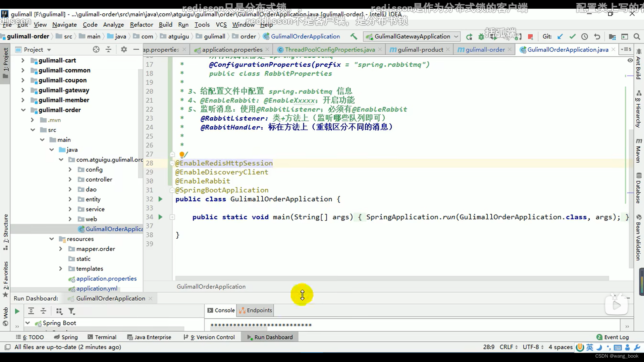Expand the gulimall-cart module
The width and height of the screenshot is (644, 362).
click(x=23, y=61)
